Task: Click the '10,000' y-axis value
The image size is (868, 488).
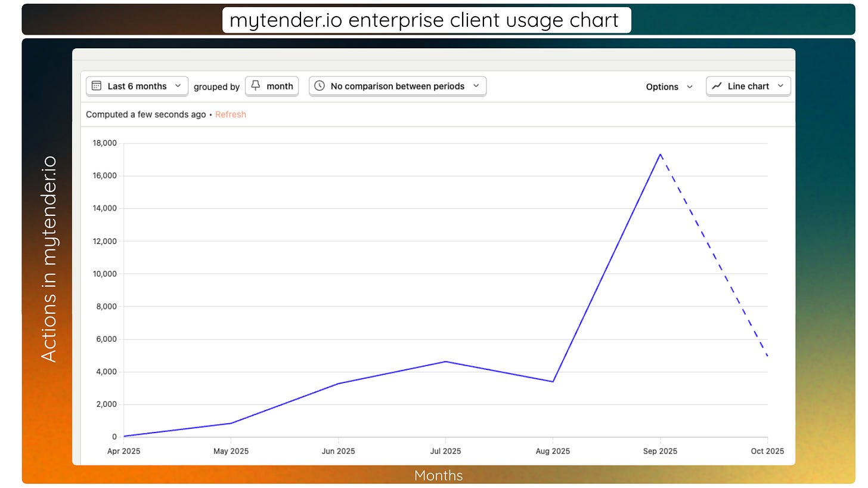Action: (104, 274)
